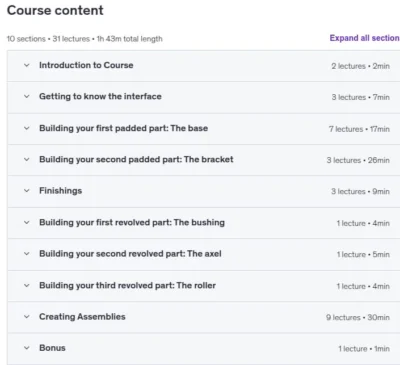The height and width of the screenshot is (365, 400).
Task: Click the Expand all sections link
Action: click(365, 38)
